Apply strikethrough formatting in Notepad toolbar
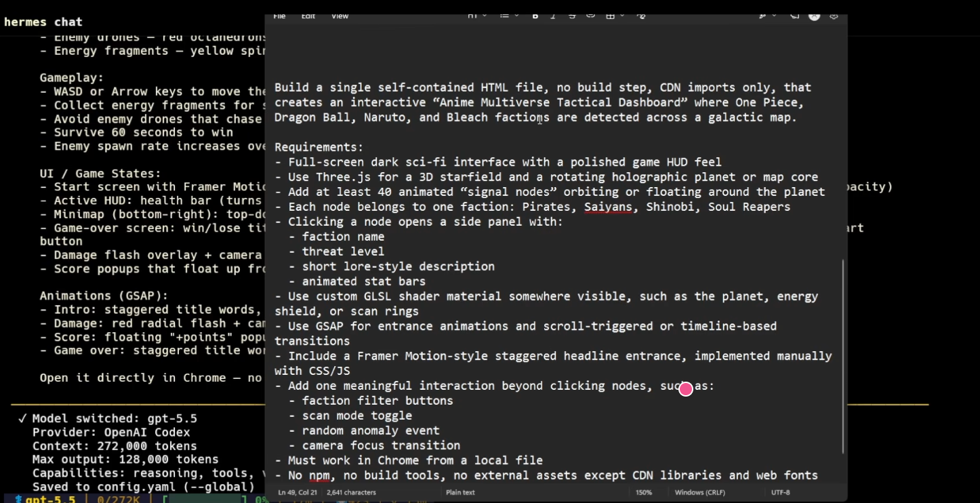Image resolution: width=980 pixels, height=503 pixels. click(573, 16)
